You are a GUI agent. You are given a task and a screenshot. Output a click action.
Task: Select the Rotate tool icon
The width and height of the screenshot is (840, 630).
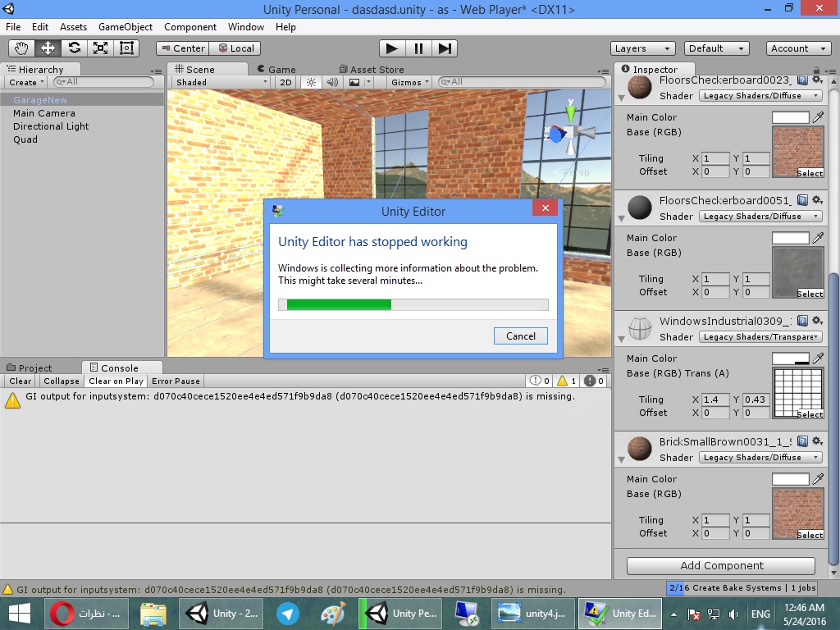(75, 48)
